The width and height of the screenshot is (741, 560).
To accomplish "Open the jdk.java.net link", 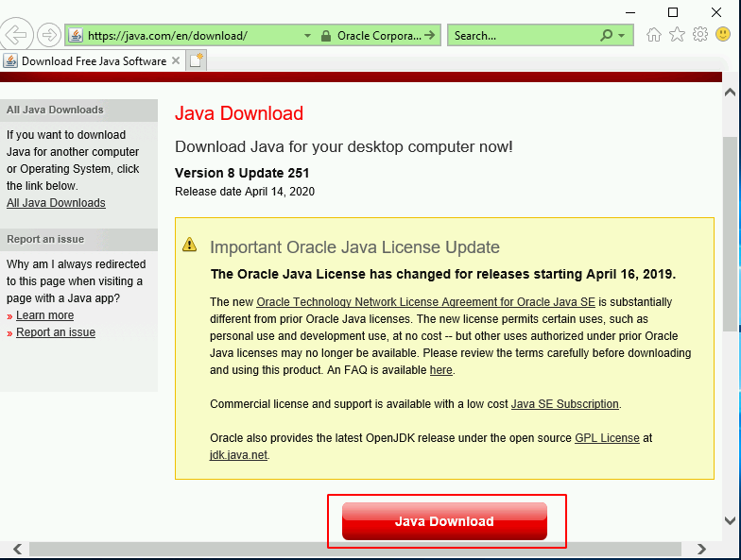I will pyautogui.click(x=238, y=455).
